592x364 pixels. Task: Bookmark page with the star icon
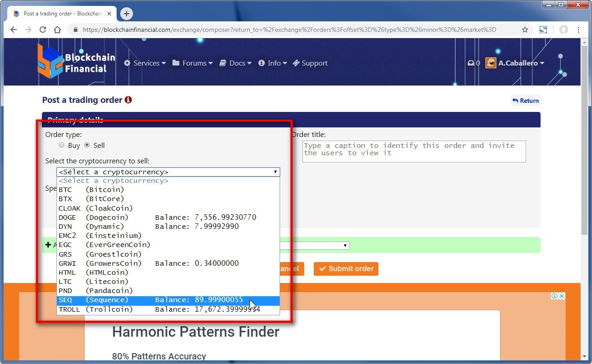point(525,30)
